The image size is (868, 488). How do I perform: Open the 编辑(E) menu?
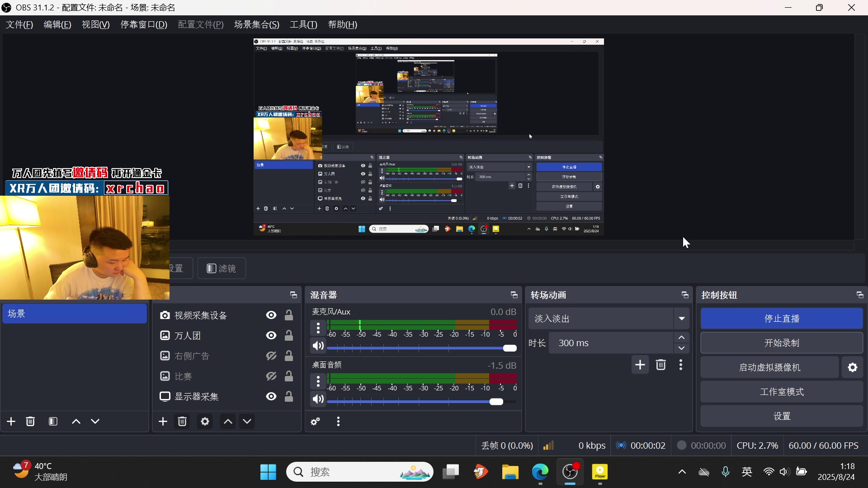pos(57,25)
